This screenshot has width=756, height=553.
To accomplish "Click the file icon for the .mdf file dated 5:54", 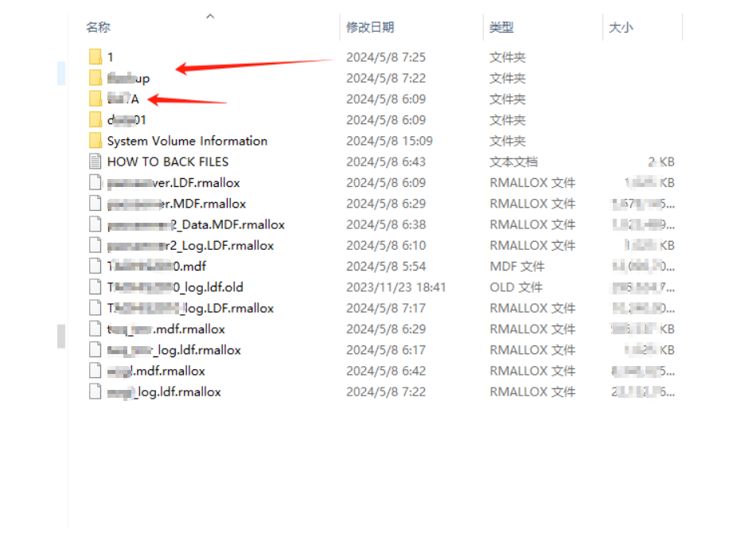I will [x=95, y=267].
